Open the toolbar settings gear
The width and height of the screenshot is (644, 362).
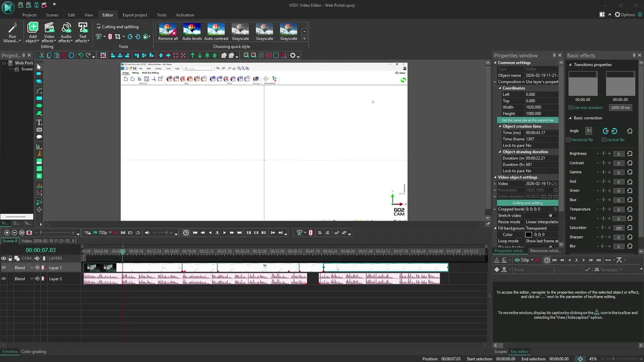coord(293,55)
